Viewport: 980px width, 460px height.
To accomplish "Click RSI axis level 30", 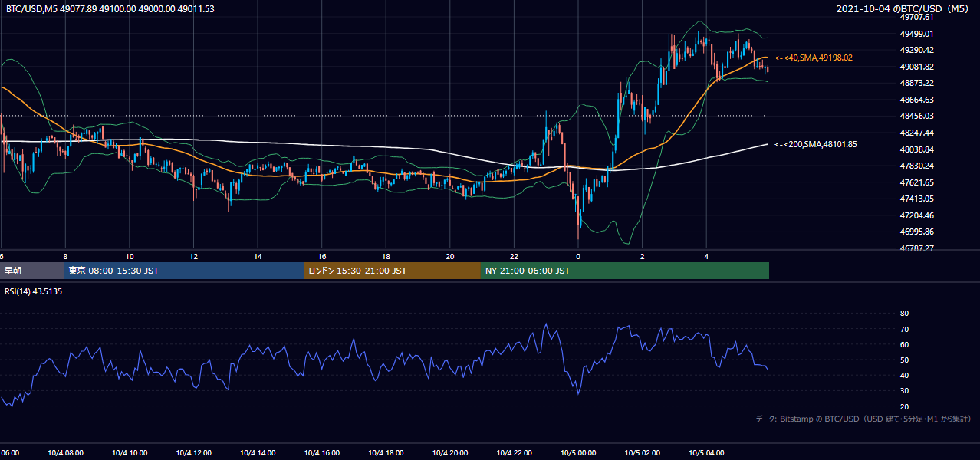I will [x=904, y=391].
